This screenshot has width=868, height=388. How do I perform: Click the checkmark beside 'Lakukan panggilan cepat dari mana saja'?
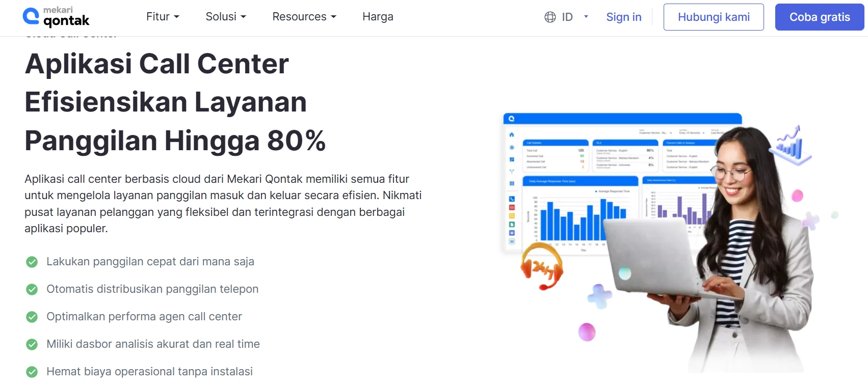point(32,262)
